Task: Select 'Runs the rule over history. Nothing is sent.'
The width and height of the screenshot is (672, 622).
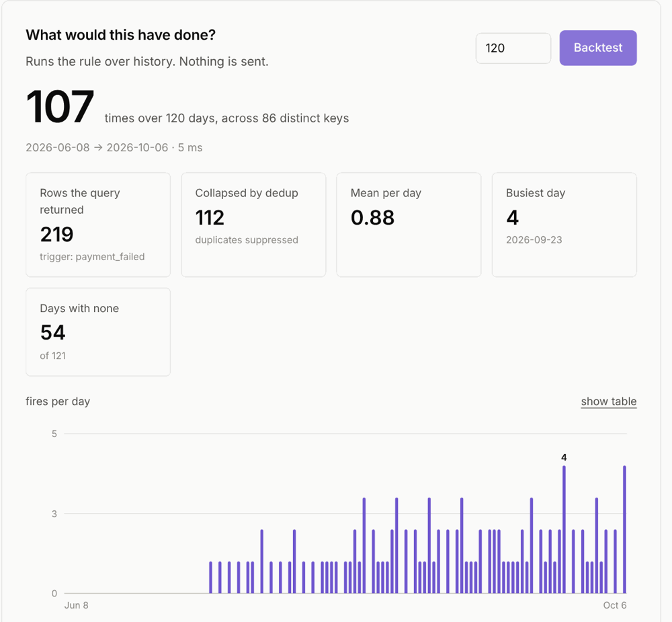Action: [x=147, y=61]
